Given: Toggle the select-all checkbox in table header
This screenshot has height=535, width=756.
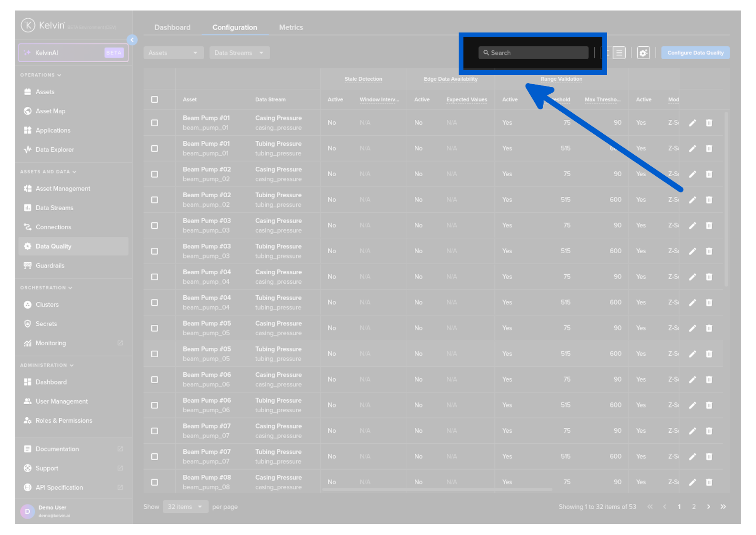Looking at the screenshot, I should (x=155, y=99).
